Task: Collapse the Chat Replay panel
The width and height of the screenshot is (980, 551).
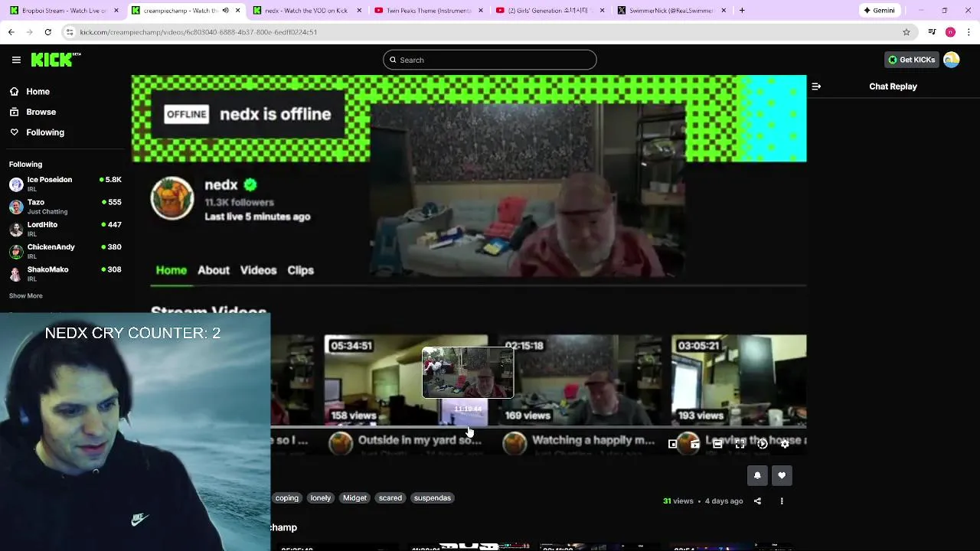Action: (816, 86)
